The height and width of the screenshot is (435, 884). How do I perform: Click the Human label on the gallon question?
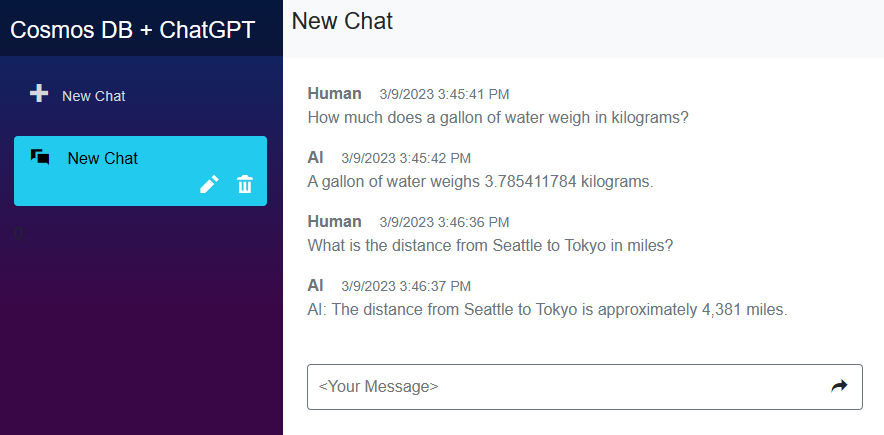click(x=334, y=94)
